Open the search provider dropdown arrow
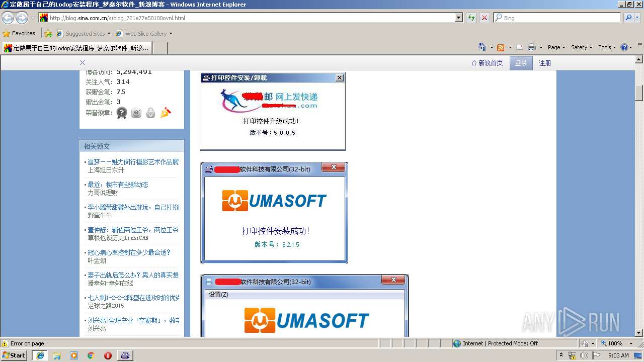 click(x=638, y=18)
